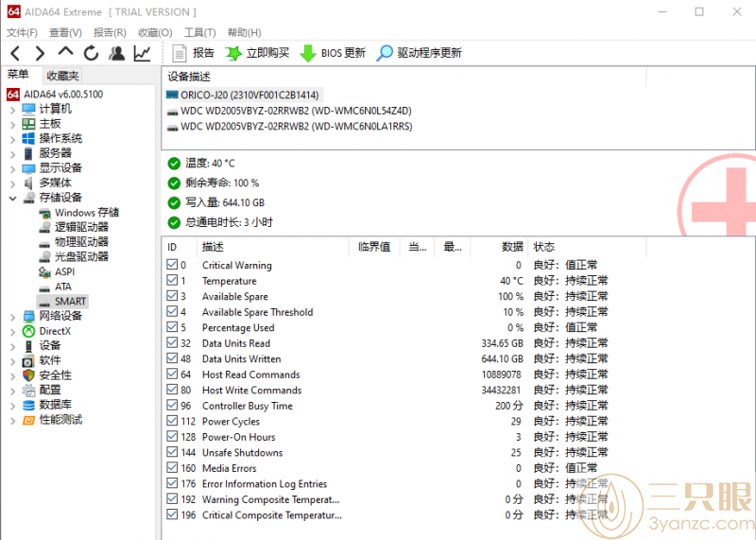Click the green arrow BIOS 更新 icon
Viewport: 756px width, 540px height.
pos(308,53)
